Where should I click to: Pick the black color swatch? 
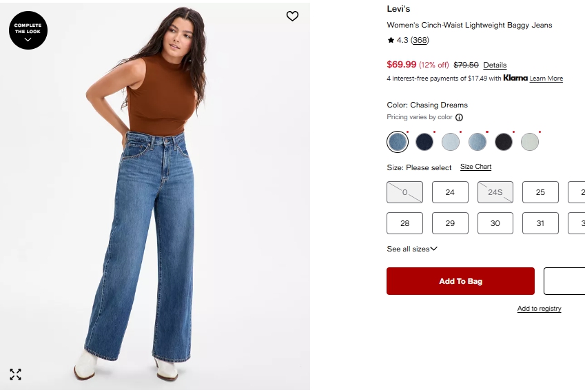coord(503,142)
